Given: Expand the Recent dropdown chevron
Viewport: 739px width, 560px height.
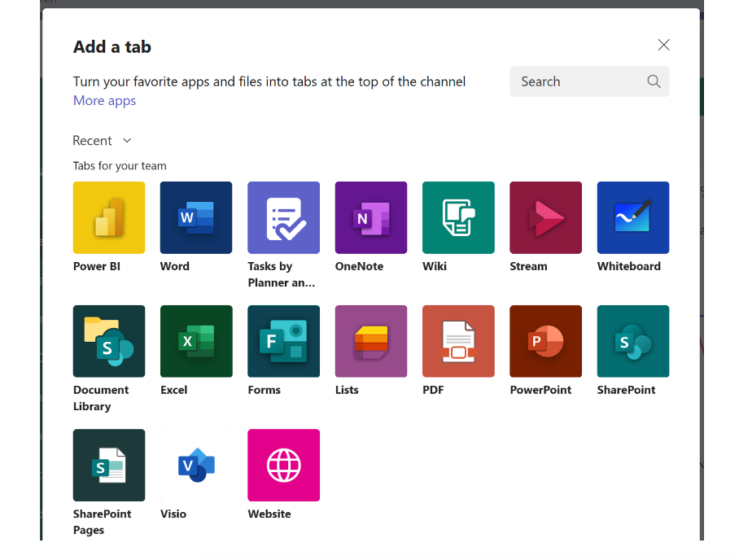Looking at the screenshot, I should 127,141.
